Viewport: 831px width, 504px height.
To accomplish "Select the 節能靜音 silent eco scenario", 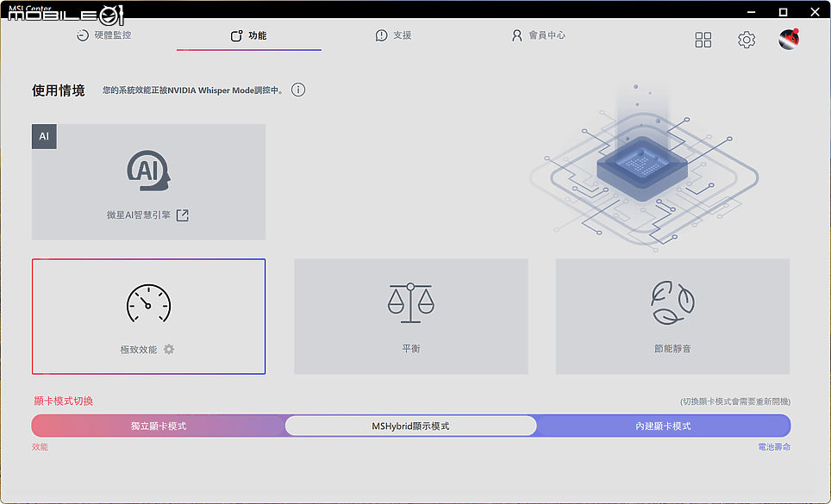I will 672,316.
